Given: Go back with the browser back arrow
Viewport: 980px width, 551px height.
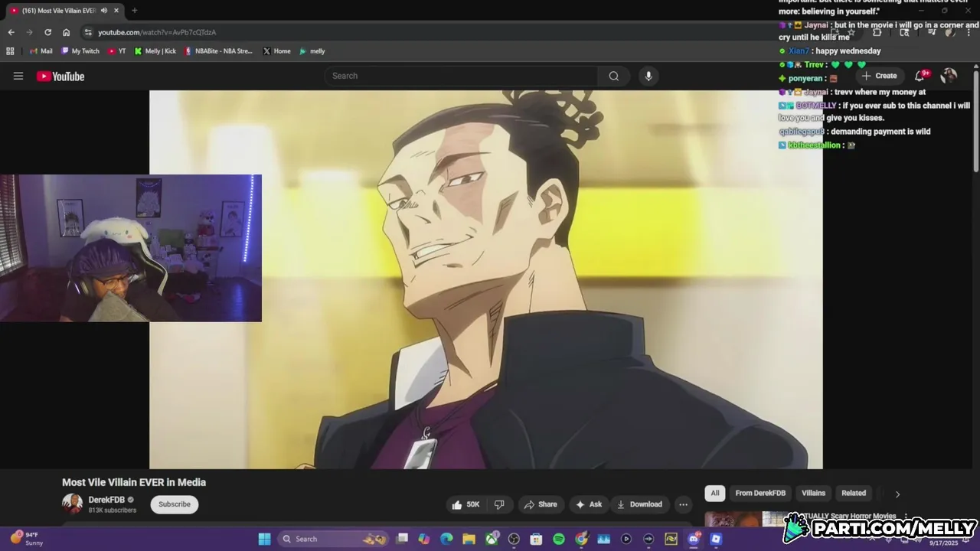Looking at the screenshot, I should click(x=11, y=32).
